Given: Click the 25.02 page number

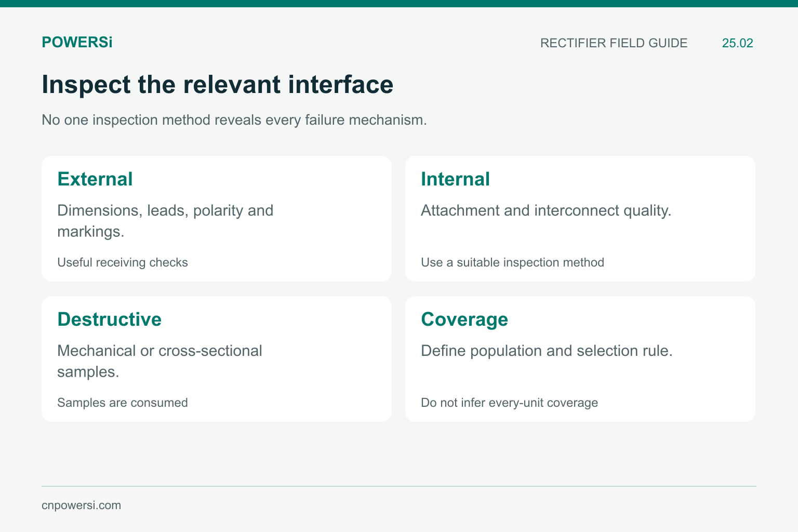Looking at the screenshot, I should coord(737,43).
